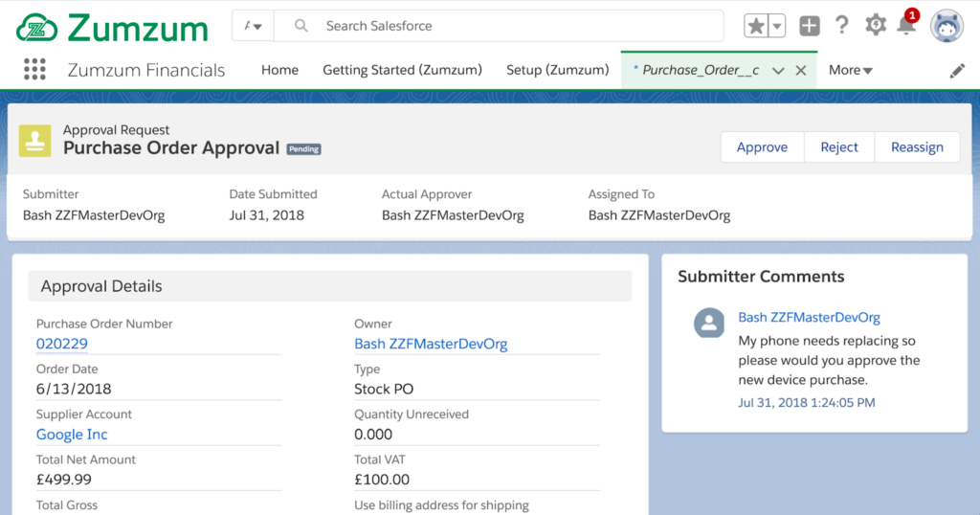
Task: Click the Purchase Order Approval title
Action: tap(171, 148)
